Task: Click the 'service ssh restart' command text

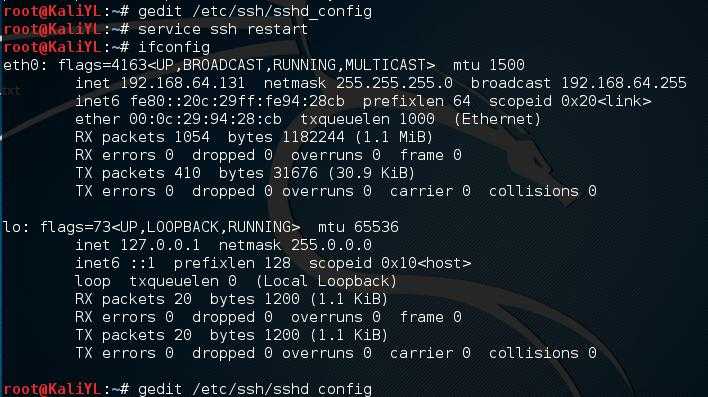Action: tap(223, 29)
